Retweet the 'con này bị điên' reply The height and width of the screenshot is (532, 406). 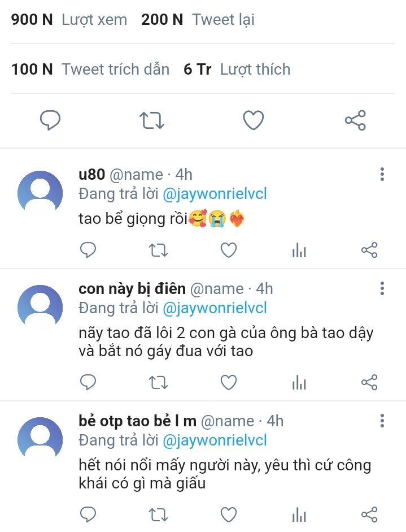[158, 383]
